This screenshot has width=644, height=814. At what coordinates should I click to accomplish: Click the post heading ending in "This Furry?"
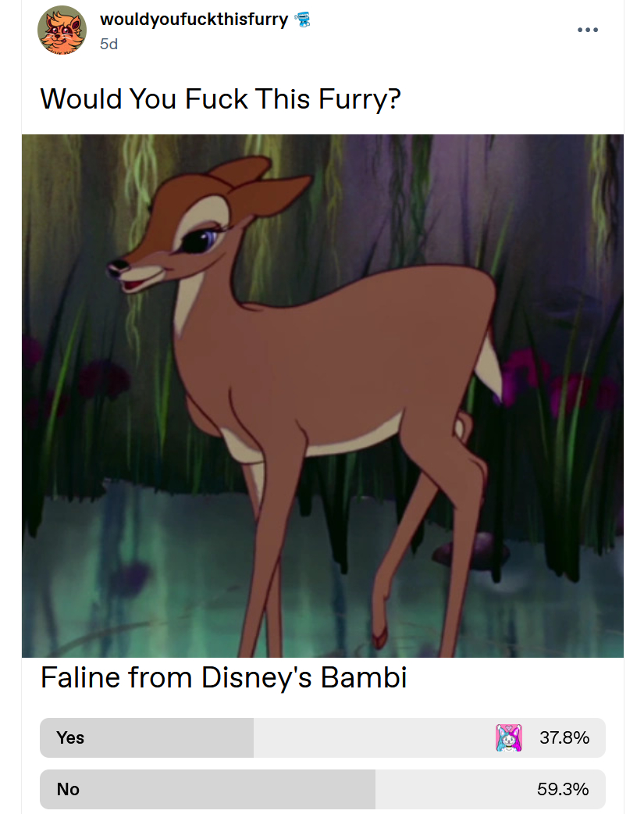(x=221, y=98)
